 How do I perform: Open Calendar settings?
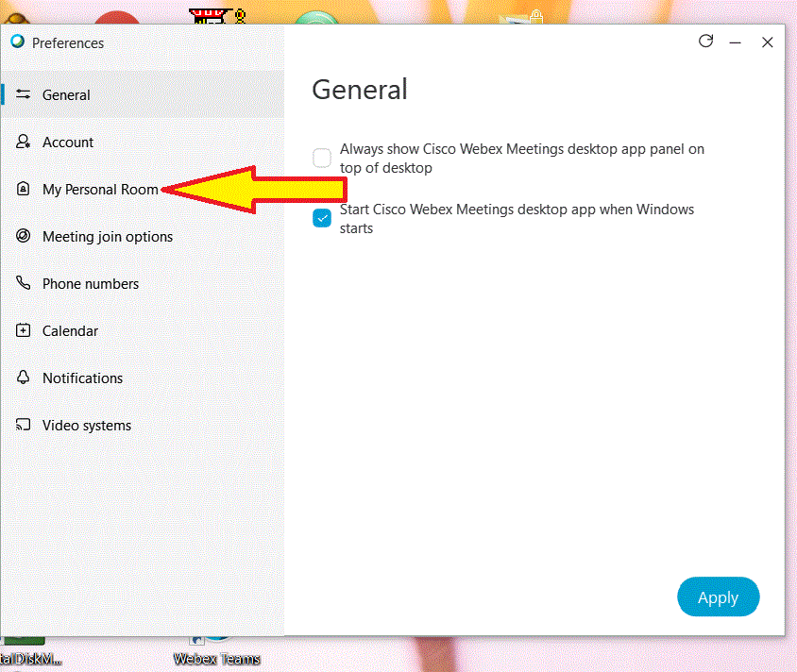(143, 330)
